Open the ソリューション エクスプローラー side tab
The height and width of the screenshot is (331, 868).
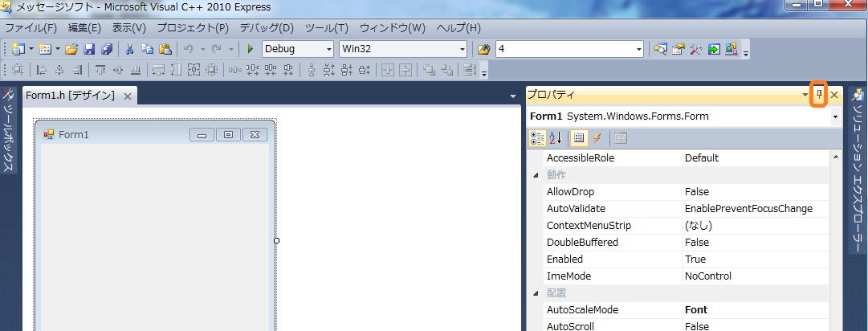click(857, 172)
